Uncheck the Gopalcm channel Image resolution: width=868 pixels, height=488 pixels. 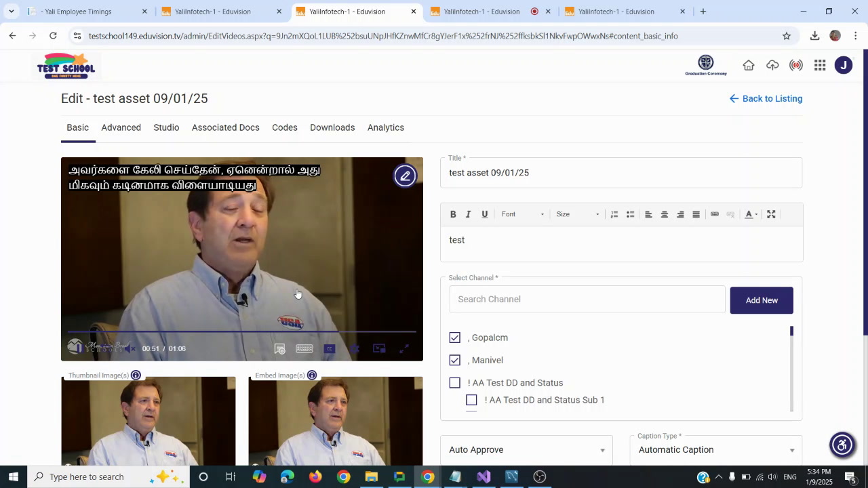click(454, 338)
